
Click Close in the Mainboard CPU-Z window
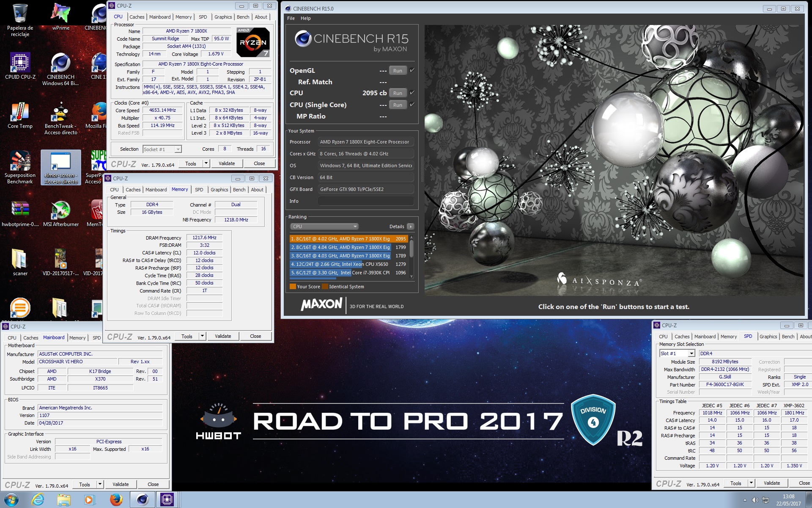point(153,484)
